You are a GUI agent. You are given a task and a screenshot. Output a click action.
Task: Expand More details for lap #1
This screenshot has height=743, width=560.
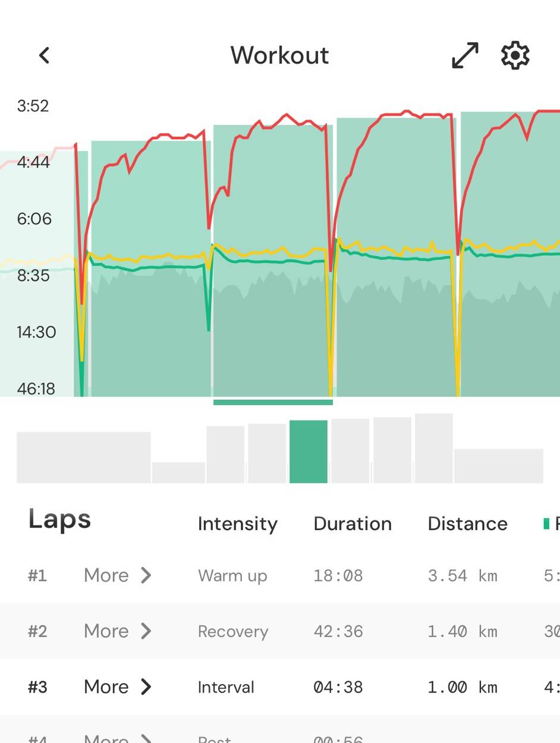[118, 575]
